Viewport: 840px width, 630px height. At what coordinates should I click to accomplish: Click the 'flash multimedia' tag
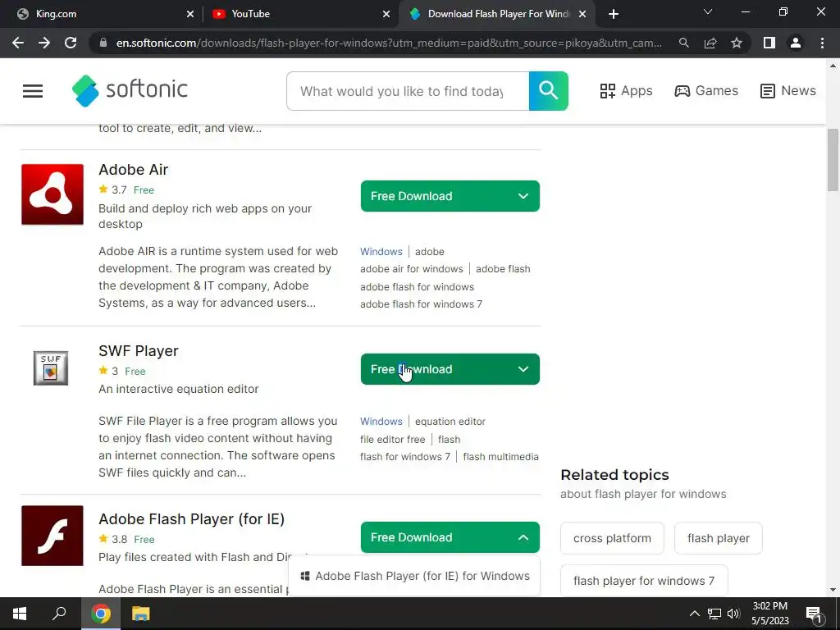501,457
